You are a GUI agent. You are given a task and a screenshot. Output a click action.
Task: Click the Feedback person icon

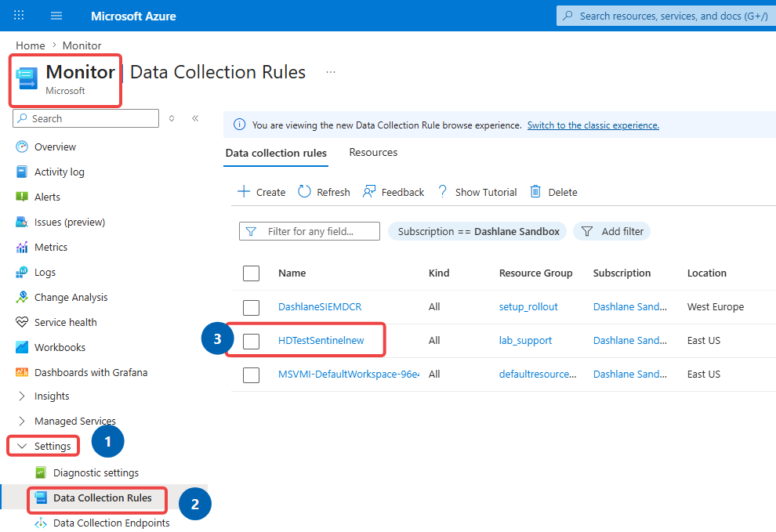click(x=368, y=191)
